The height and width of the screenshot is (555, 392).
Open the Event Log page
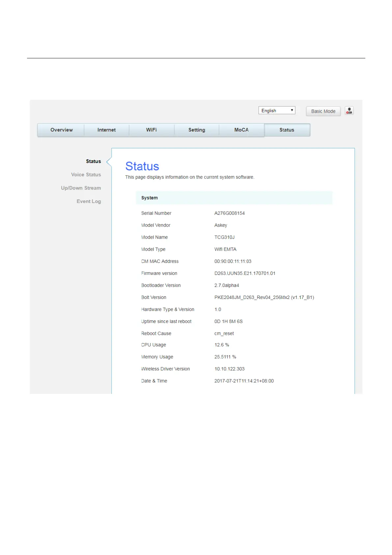pos(89,201)
